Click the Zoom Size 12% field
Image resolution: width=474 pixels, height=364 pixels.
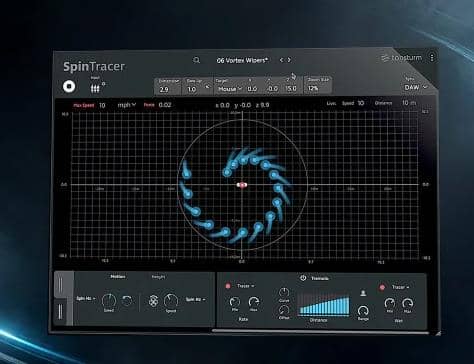click(313, 88)
